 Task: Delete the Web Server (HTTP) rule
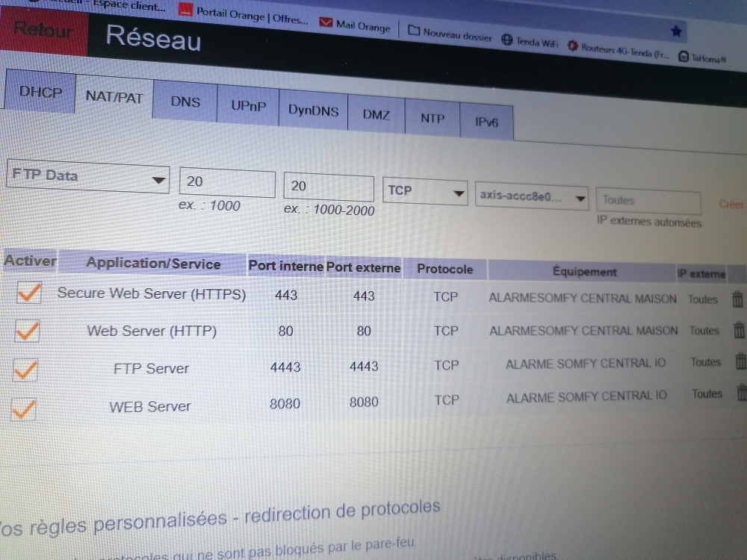pyautogui.click(x=739, y=330)
